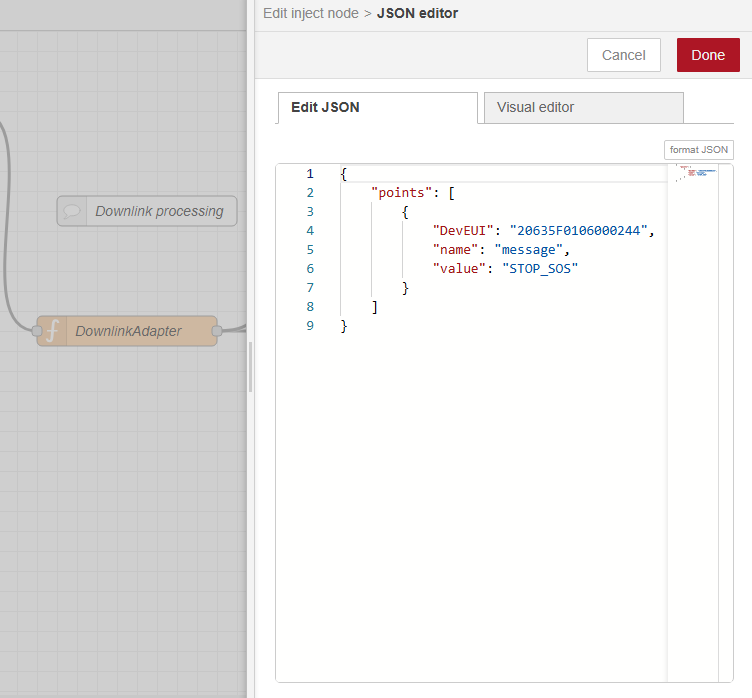Click the DownlinkAdapter output port

click(x=217, y=331)
